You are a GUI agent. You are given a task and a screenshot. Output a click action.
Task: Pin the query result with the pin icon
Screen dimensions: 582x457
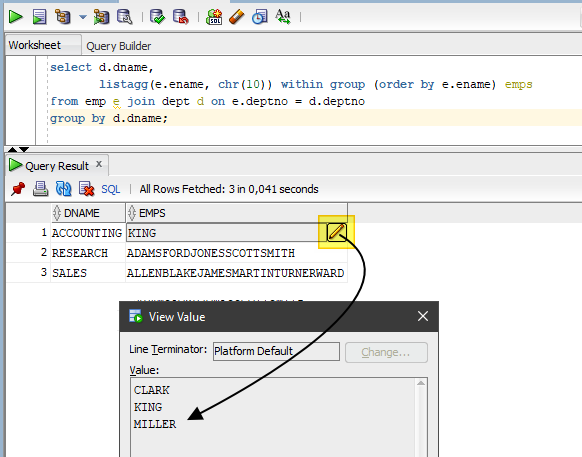18,189
